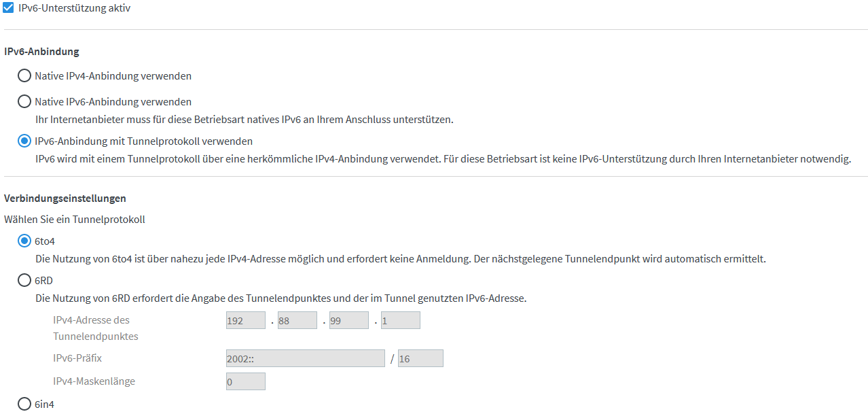Click the IPv4-Maskenlänge label

point(94,381)
